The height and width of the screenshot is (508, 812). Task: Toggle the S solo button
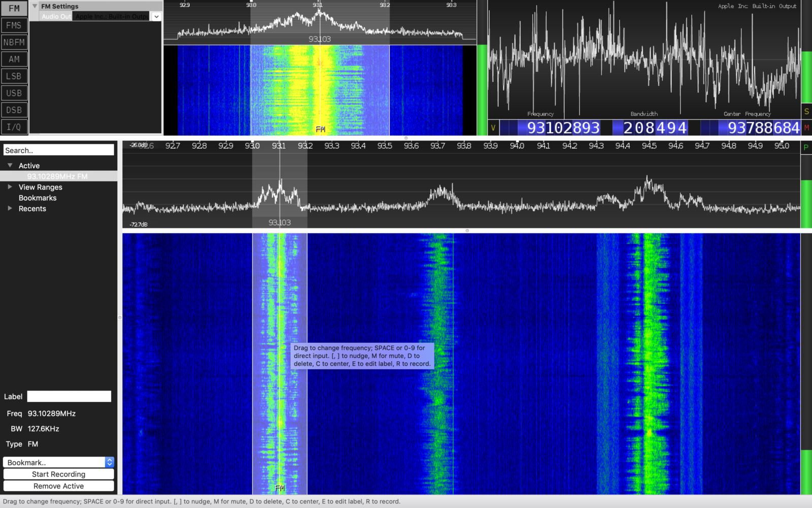pos(806,111)
